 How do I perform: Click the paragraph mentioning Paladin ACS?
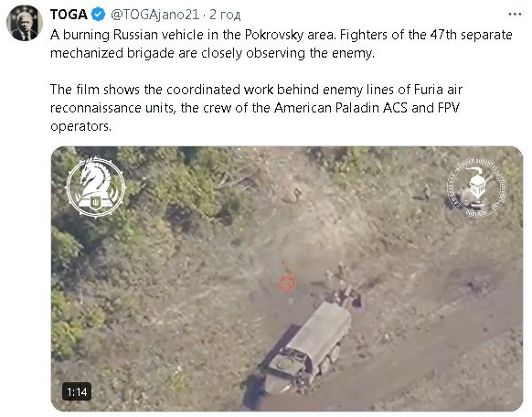click(x=256, y=108)
